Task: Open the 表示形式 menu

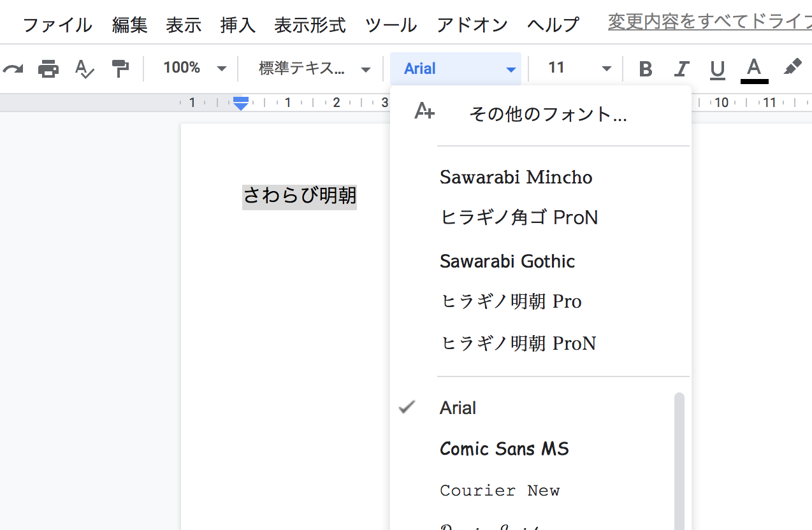Action: (x=310, y=25)
